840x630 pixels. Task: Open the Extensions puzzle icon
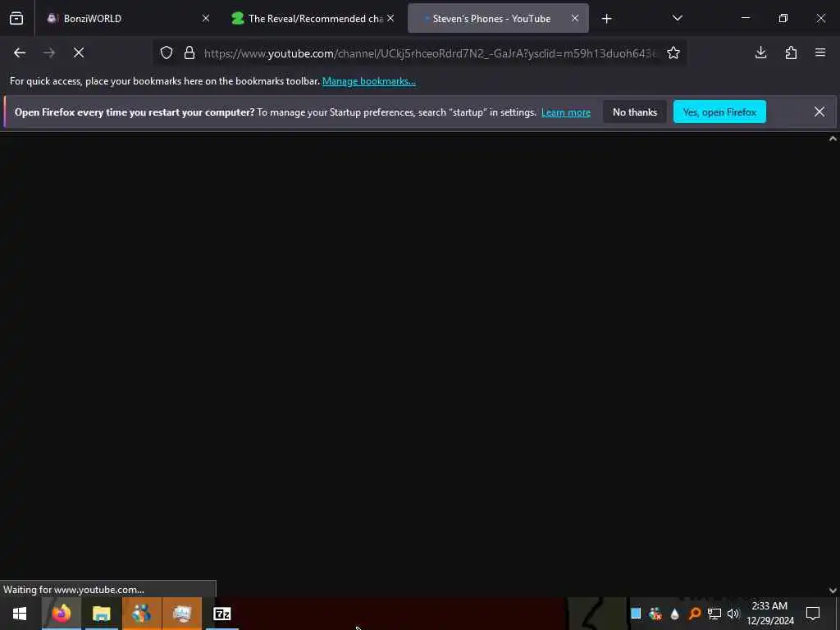pos(791,52)
